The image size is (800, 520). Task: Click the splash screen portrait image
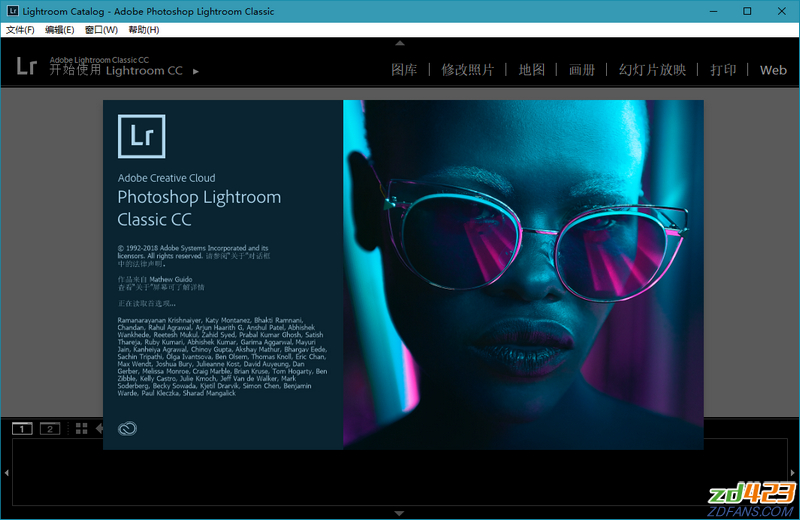point(523,275)
